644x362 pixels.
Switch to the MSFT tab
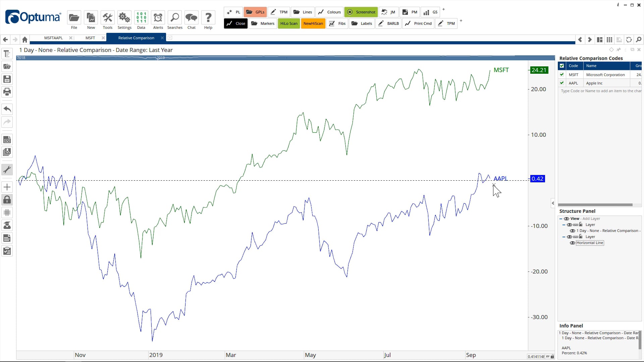(90, 38)
